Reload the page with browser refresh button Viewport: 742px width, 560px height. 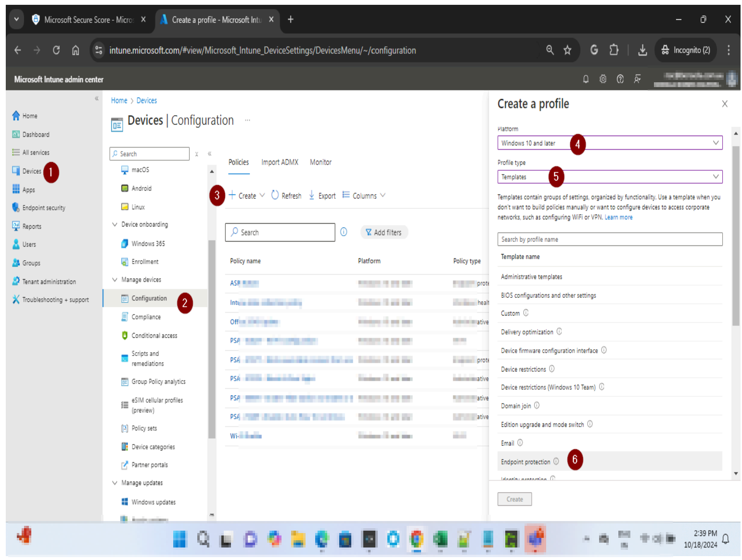point(56,50)
